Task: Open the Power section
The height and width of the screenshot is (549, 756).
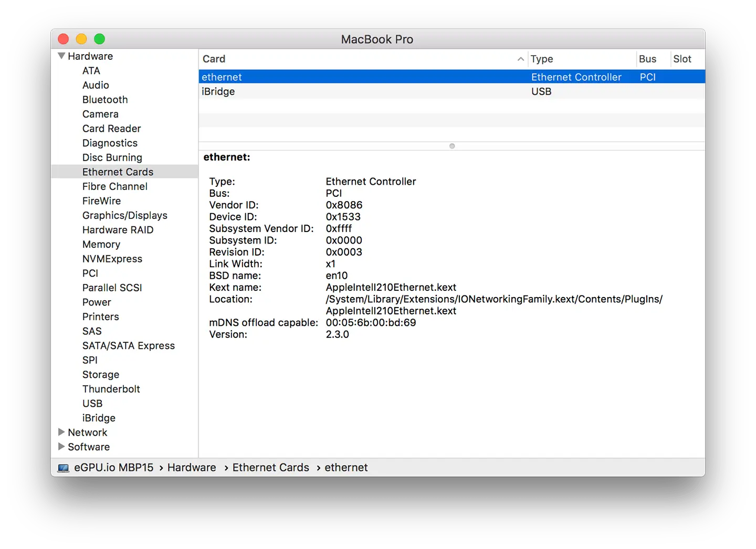Action: point(97,302)
